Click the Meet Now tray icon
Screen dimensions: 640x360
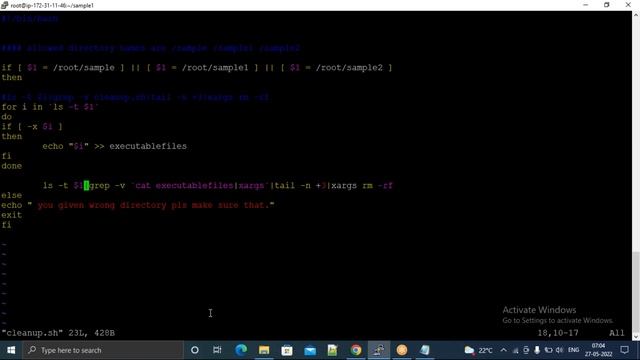(526, 350)
